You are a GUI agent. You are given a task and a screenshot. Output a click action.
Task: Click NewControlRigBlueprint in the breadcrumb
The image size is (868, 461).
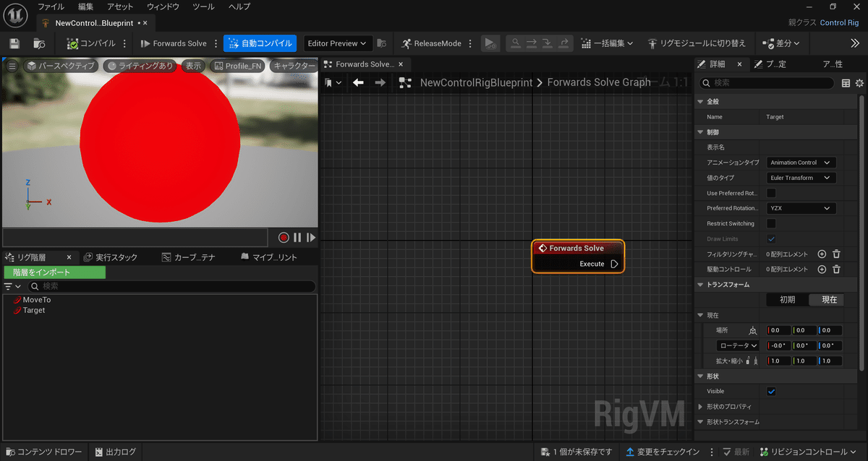477,83
